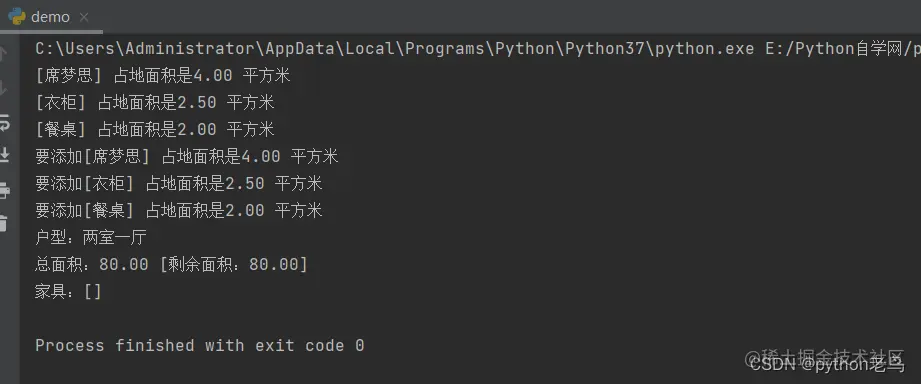
Task: Click the up the stack trace arrow
Action: point(3,54)
